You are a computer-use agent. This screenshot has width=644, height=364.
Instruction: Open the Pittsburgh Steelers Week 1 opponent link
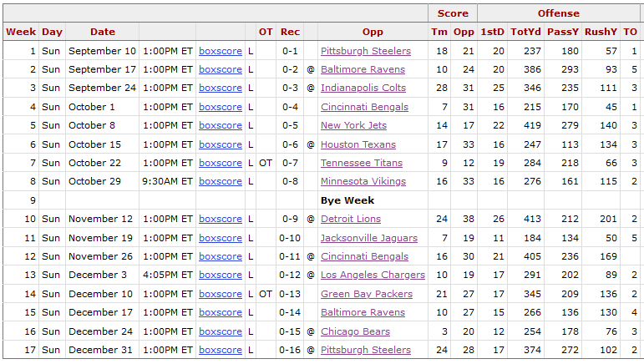tap(366, 51)
